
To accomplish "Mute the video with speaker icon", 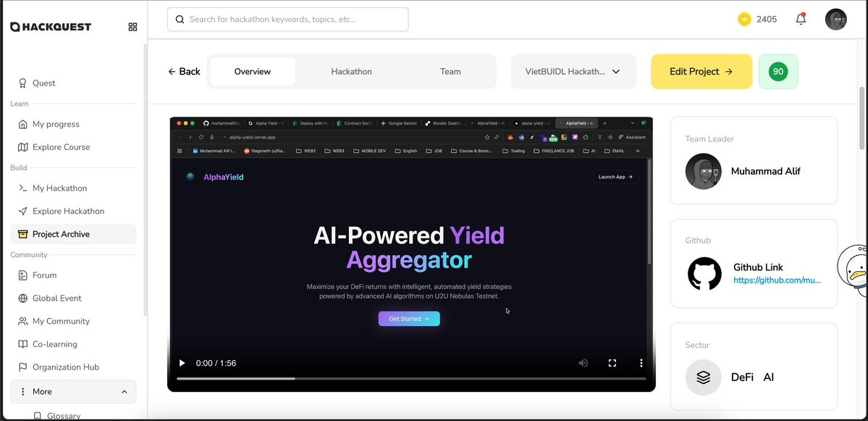I will pyautogui.click(x=583, y=363).
